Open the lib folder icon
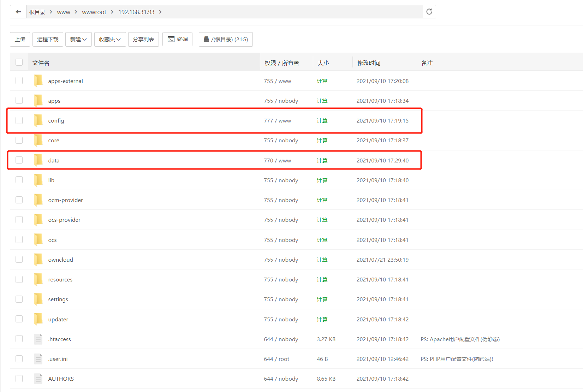This screenshot has height=392, width=583. click(38, 180)
